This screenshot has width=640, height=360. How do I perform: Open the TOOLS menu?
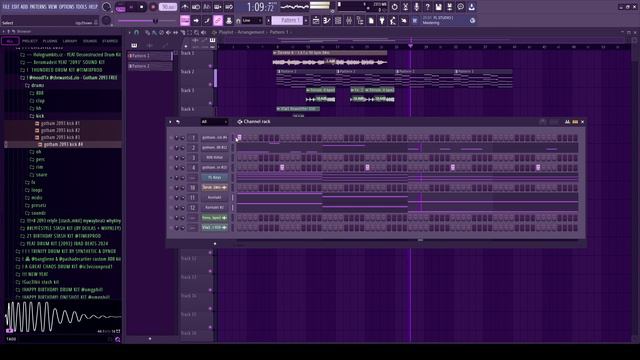click(82, 7)
